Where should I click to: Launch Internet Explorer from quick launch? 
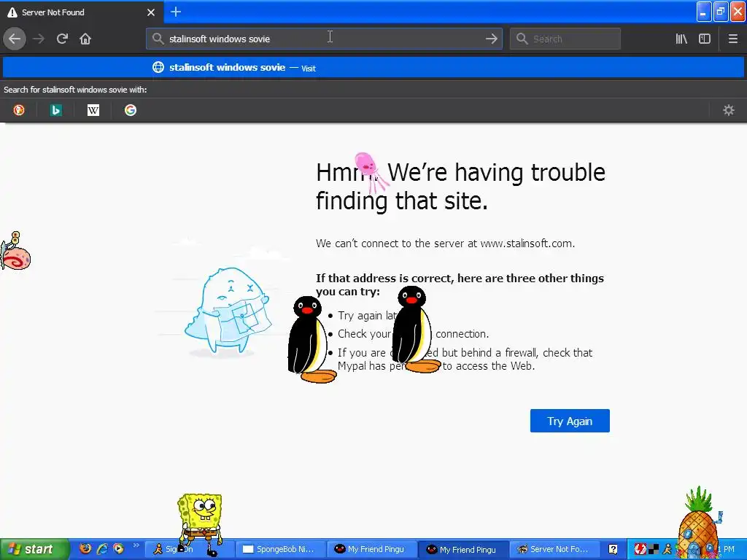coord(102,548)
